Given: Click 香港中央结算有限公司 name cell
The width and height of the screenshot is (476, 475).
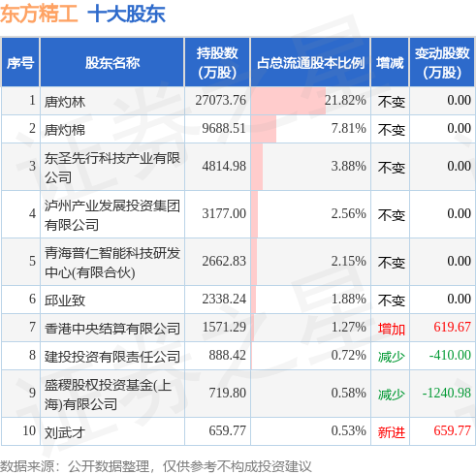Looking at the screenshot, I should [112, 329].
